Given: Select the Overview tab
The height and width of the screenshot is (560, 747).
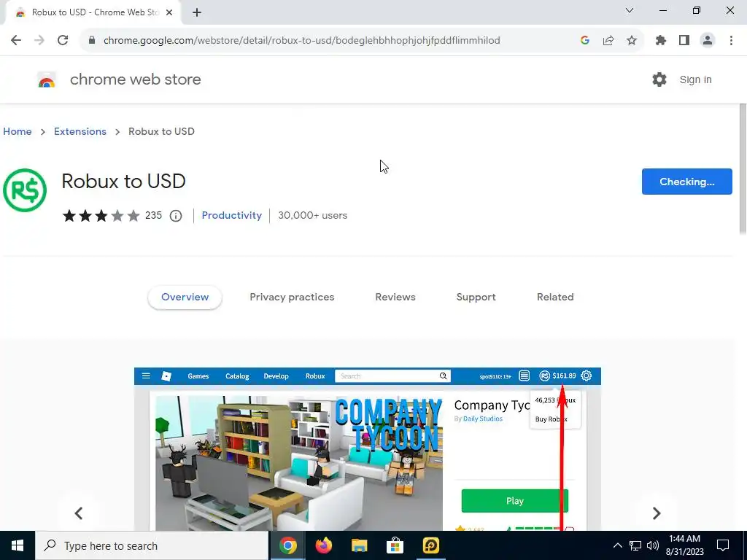Looking at the screenshot, I should click(x=185, y=297).
